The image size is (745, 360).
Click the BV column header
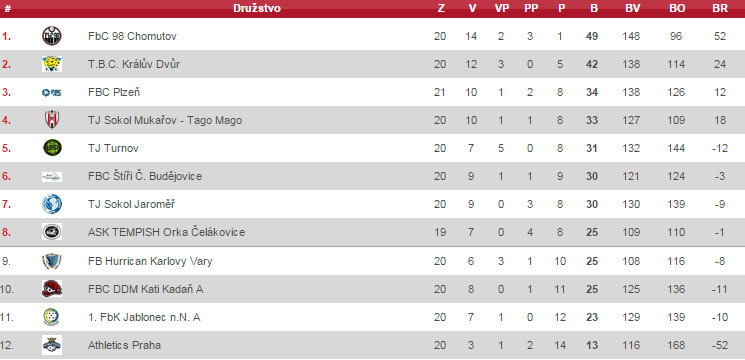coord(633,9)
